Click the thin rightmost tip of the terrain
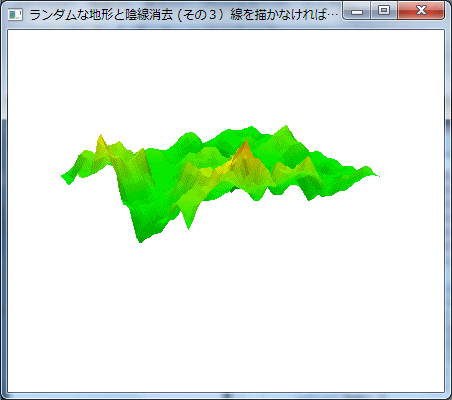The width and height of the screenshot is (452, 400). pos(376,175)
